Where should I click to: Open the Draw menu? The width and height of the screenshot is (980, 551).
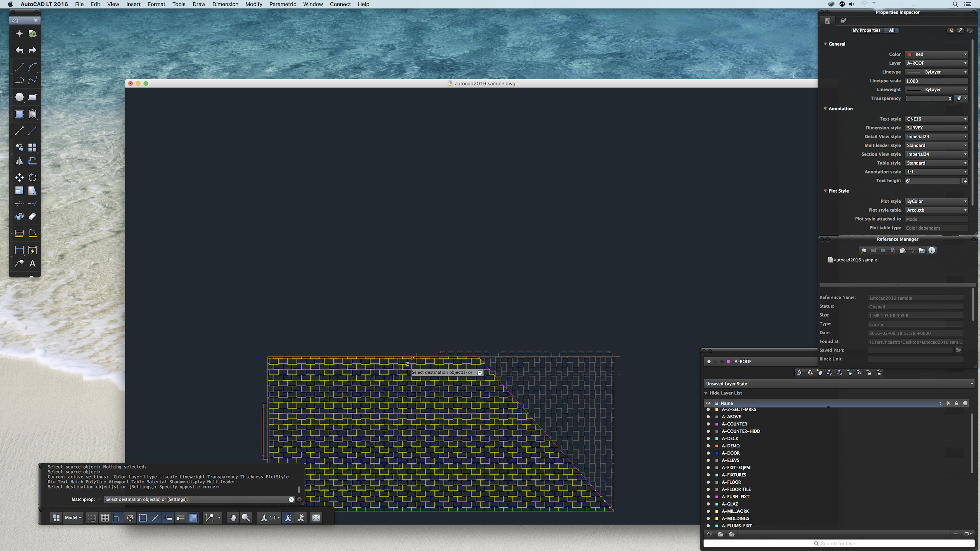click(x=199, y=4)
